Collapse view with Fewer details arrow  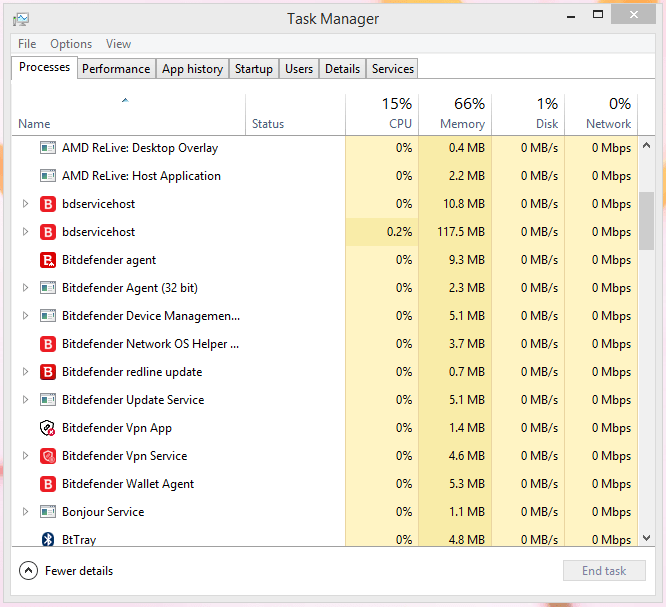tap(28, 571)
